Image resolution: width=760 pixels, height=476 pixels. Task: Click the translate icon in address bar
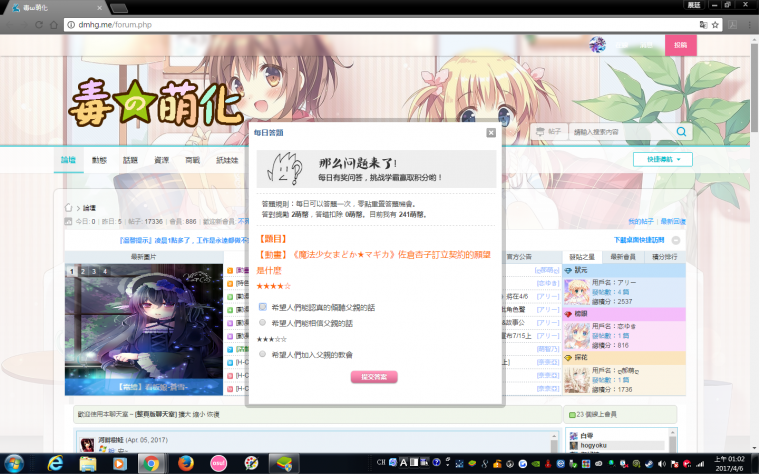pos(702,24)
